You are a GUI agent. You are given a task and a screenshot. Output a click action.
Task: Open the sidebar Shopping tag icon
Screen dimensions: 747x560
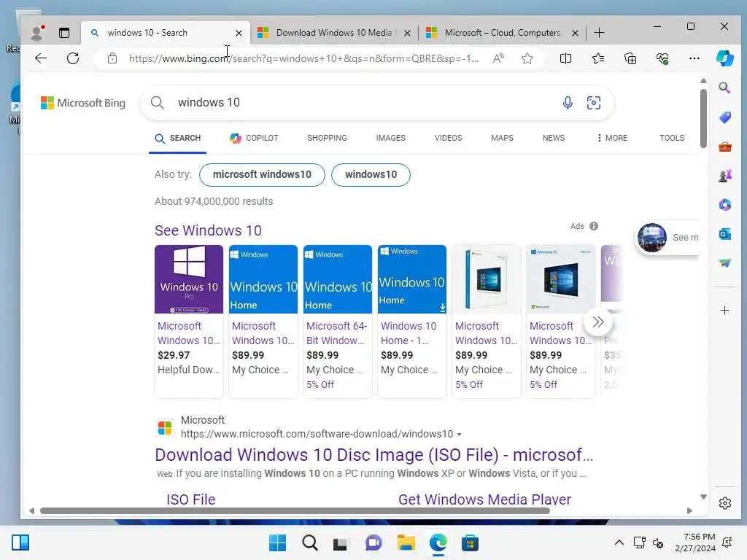coord(724,117)
